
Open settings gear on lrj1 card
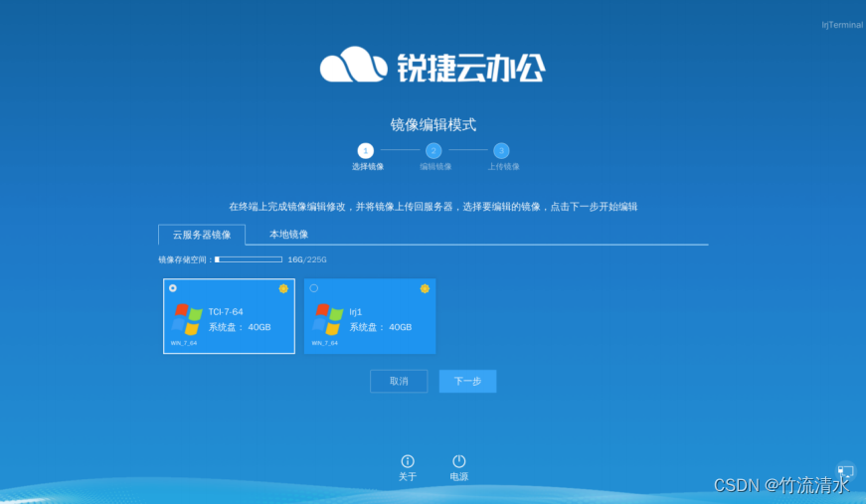coord(425,288)
